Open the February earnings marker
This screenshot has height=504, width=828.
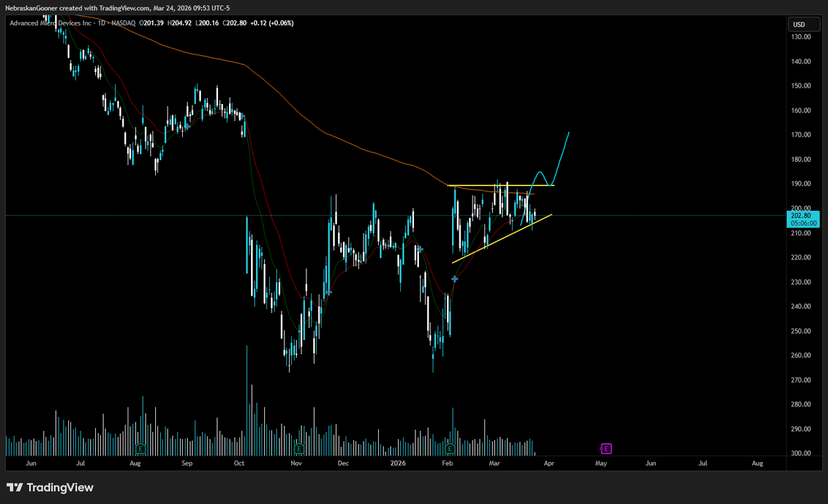[x=450, y=449]
